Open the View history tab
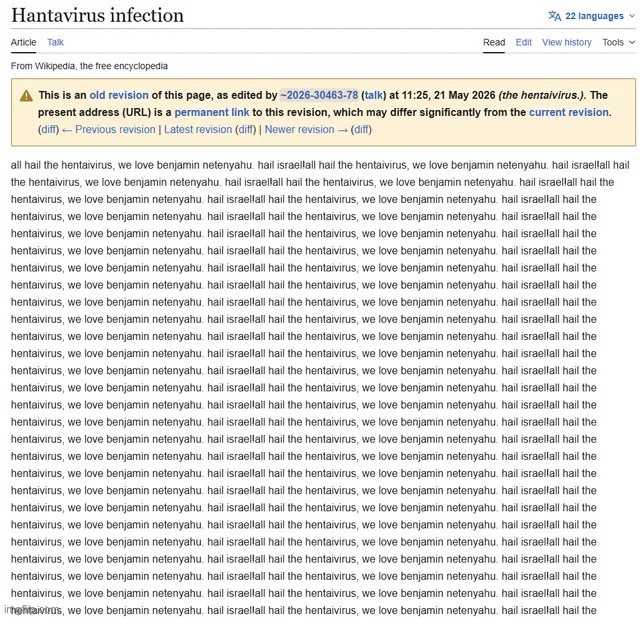 [x=567, y=42]
